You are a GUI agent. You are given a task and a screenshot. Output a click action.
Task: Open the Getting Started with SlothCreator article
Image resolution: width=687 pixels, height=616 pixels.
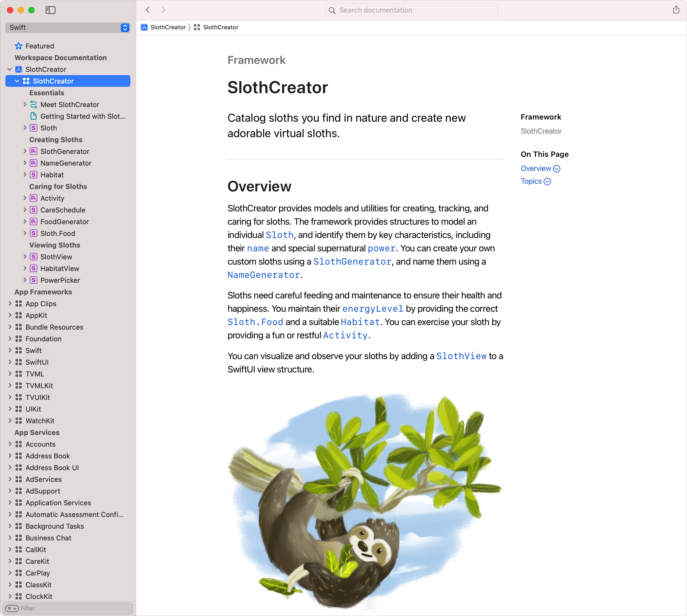pos(82,116)
